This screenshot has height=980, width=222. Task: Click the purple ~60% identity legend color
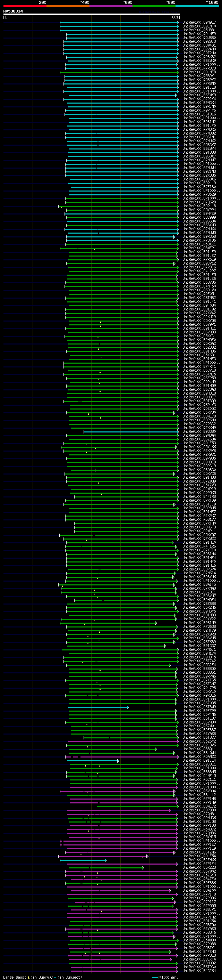coord(111,6)
